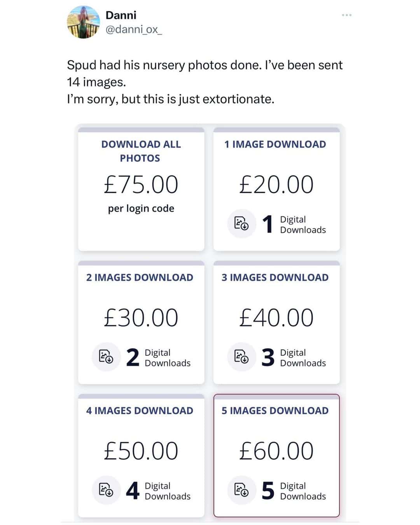Viewport: 420px width, 525px height.
Task: Choose the £75.00 all photos price
Action: [141, 184]
